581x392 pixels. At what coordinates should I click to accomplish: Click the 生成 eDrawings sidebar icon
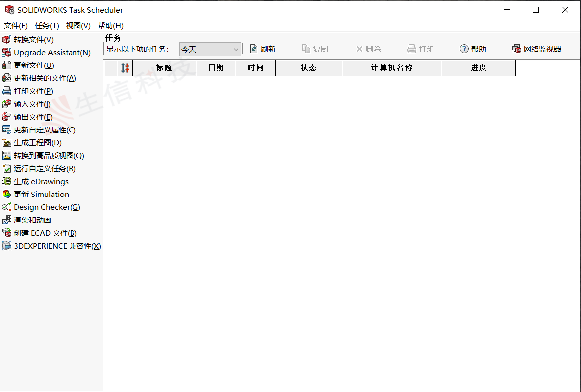tap(6, 182)
